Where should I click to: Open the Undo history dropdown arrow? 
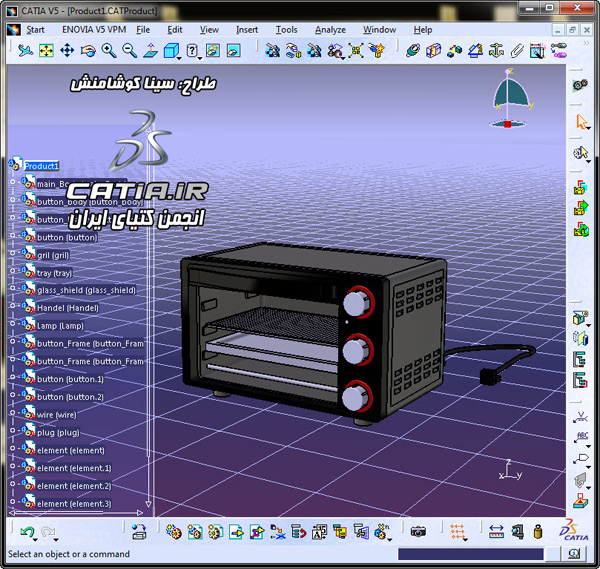pos(36,540)
